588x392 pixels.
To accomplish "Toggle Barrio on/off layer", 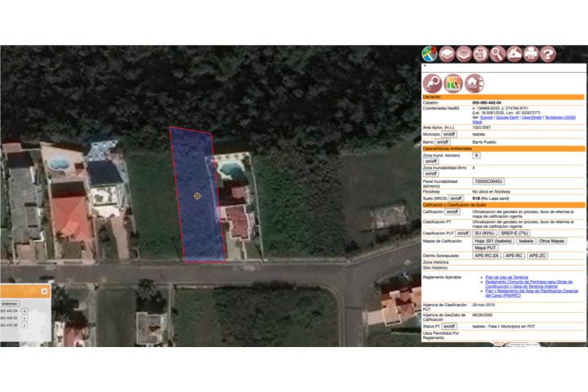I will coord(442,142).
